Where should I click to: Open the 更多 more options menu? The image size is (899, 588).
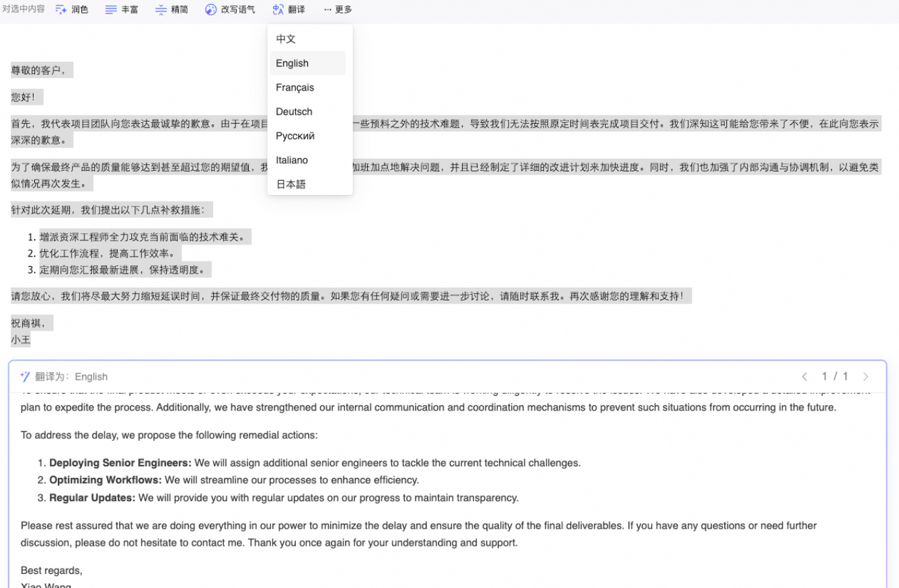pos(338,9)
